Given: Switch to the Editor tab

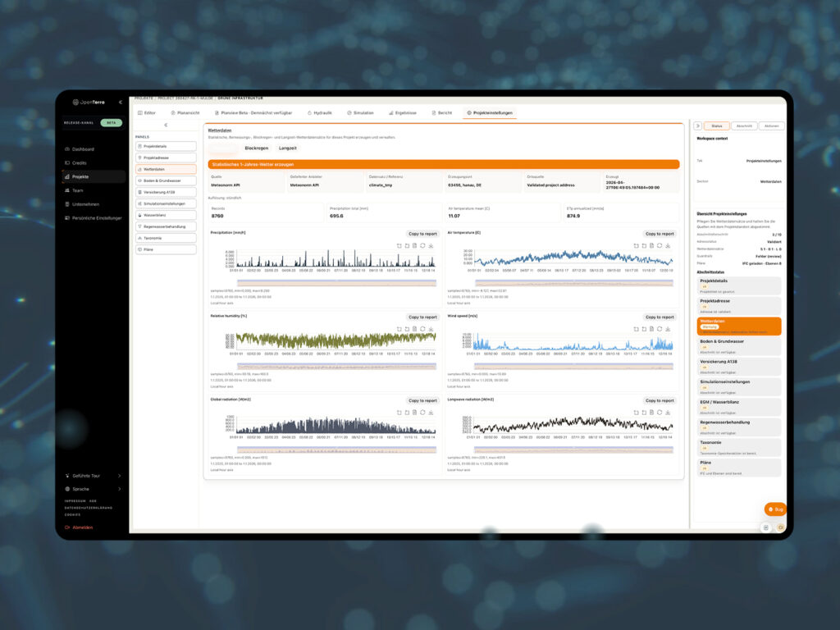Looking at the screenshot, I should click(x=147, y=113).
